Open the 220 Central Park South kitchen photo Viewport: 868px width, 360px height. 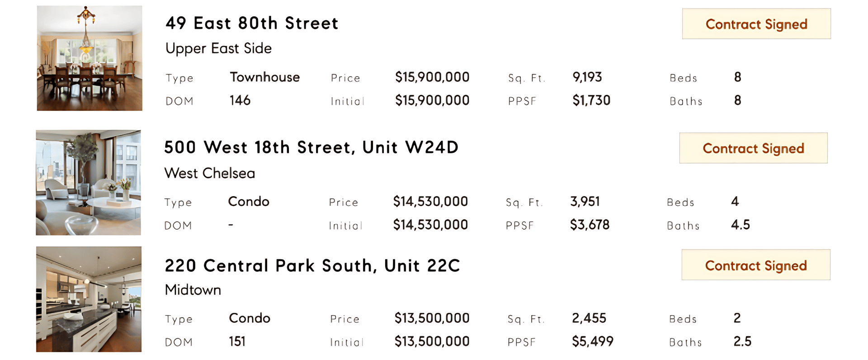click(89, 299)
